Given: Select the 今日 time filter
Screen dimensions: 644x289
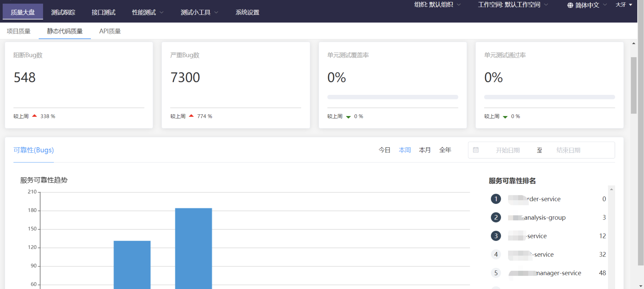Looking at the screenshot, I should point(384,150).
